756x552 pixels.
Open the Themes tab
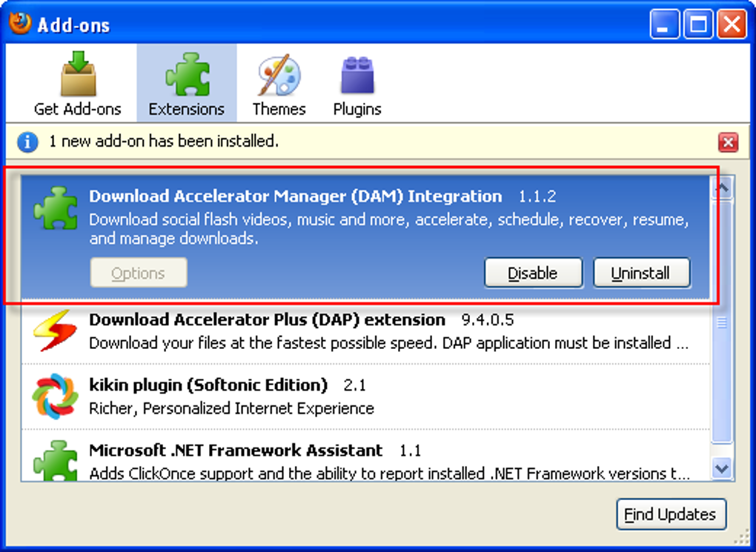click(x=279, y=84)
